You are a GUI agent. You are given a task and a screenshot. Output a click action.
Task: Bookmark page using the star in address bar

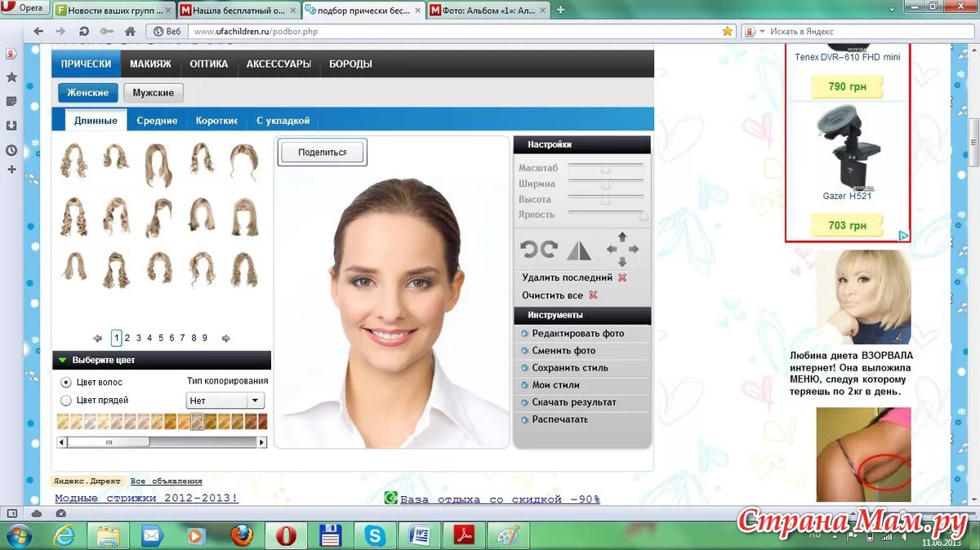[728, 31]
